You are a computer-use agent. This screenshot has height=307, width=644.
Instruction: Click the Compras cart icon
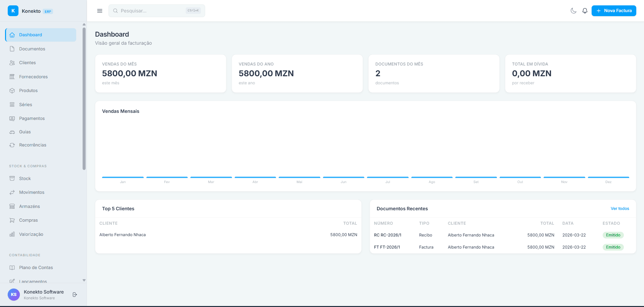pyautogui.click(x=12, y=220)
